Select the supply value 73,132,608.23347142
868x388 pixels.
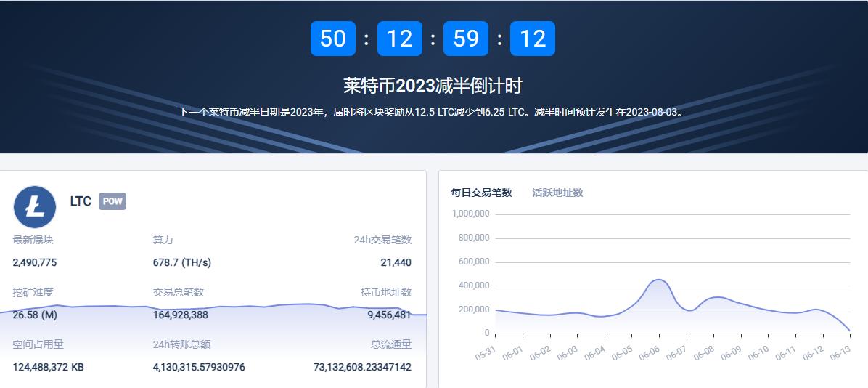pyautogui.click(x=362, y=367)
